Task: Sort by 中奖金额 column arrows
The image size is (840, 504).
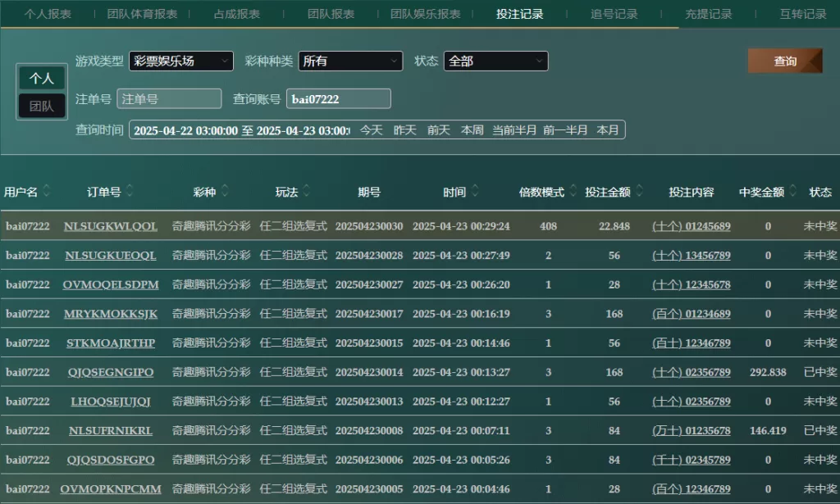Action: 793,190
